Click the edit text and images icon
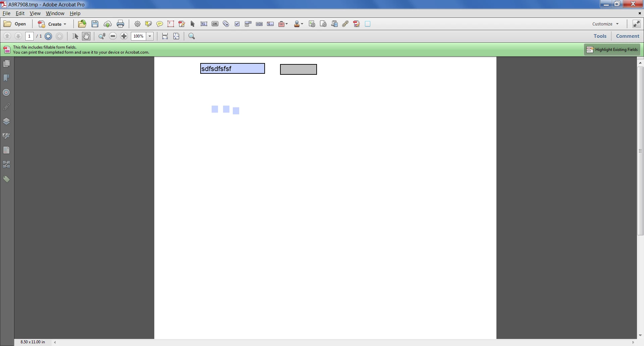The width and height of the screenshot is (644, 346). [182, 24]
